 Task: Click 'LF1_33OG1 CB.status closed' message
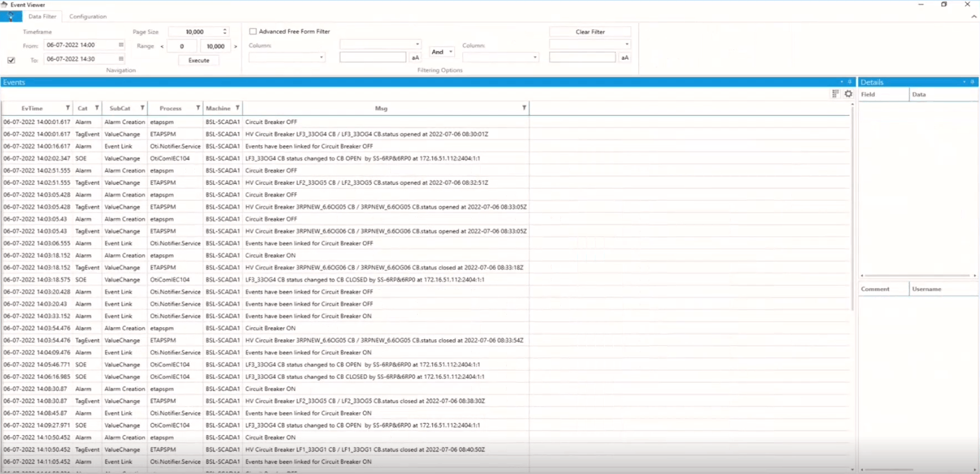(x=365, y=450)
